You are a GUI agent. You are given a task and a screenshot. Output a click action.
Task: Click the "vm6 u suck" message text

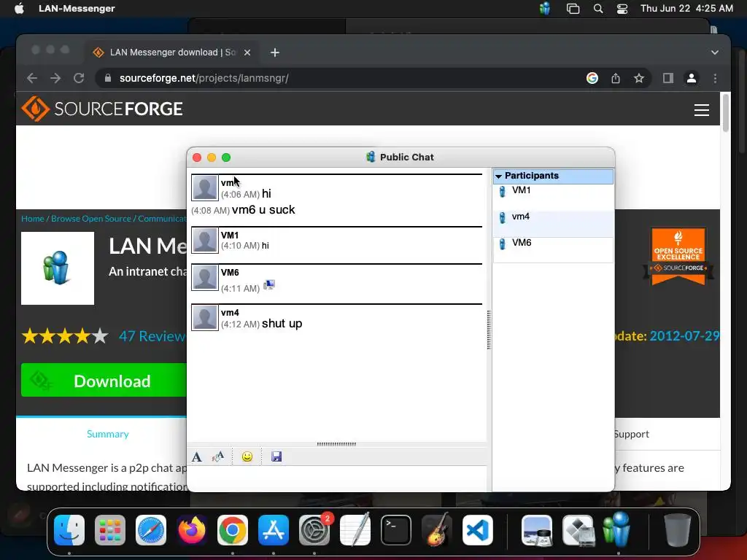[x=263, y=210]
